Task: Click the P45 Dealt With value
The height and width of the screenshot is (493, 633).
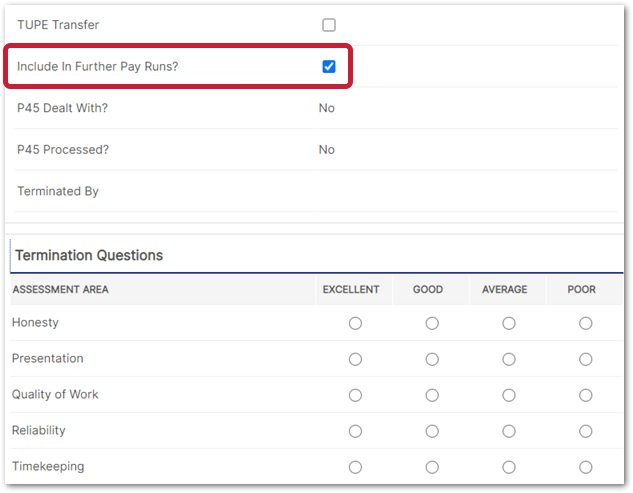Action: 327,108
